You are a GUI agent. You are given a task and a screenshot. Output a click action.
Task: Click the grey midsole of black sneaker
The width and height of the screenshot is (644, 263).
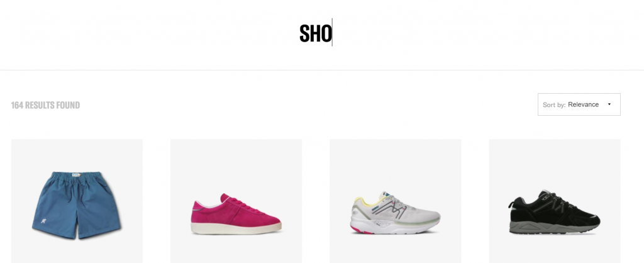550,228
